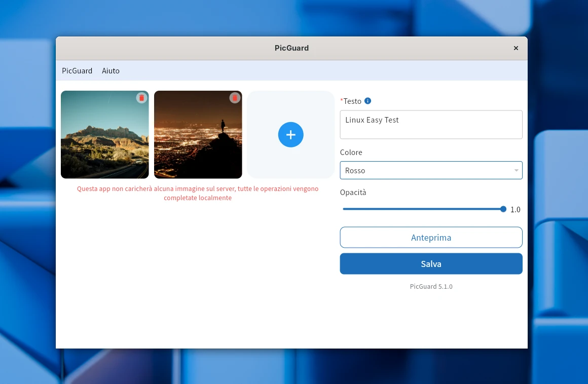Show info tooltip beside the Testo label
This screenshot has width=588, height=384.
pos(368,101)
